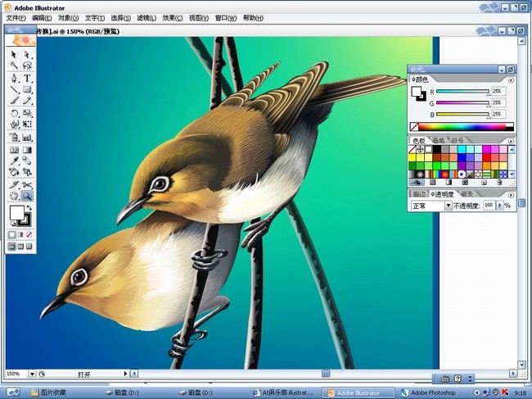
Task: Select the Live Paint Selection tool
Action: point(27,172)
